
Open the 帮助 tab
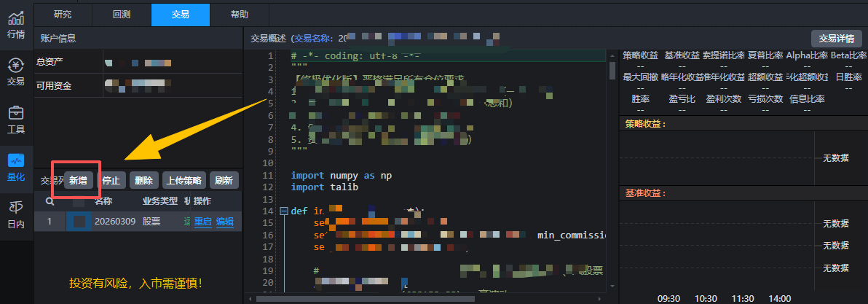(238, 14)
